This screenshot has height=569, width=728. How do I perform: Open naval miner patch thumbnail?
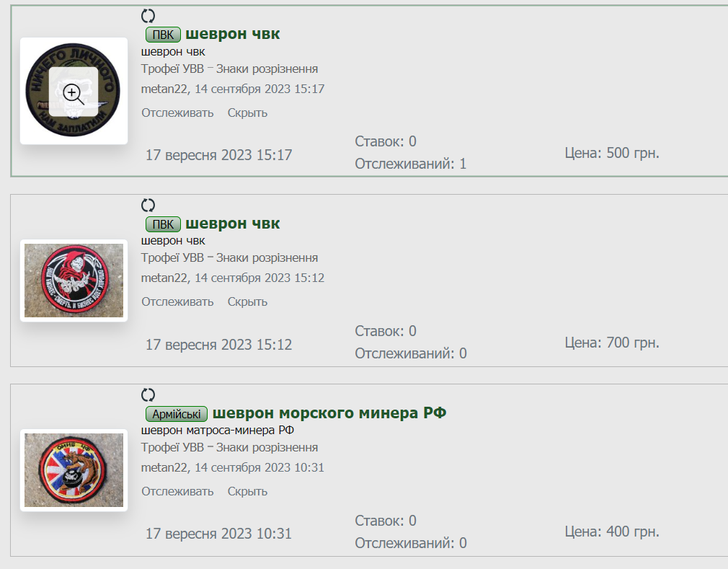tap(74, 470)
